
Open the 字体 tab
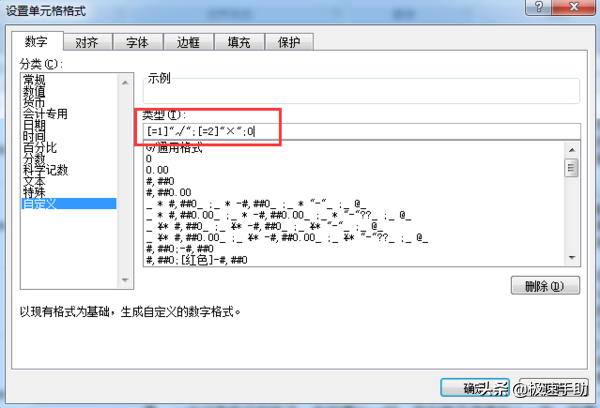(138, 42)
